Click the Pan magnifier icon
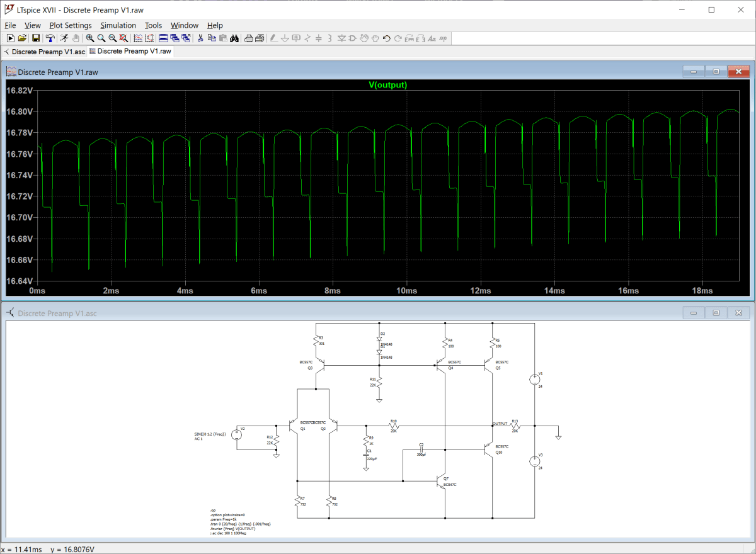The width and height of the screenshot is (756, 554). coord(101,38)
